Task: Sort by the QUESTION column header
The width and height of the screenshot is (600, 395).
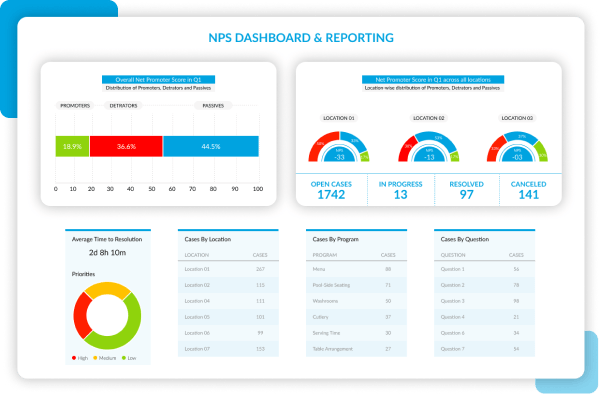Action: click(453, 255)
